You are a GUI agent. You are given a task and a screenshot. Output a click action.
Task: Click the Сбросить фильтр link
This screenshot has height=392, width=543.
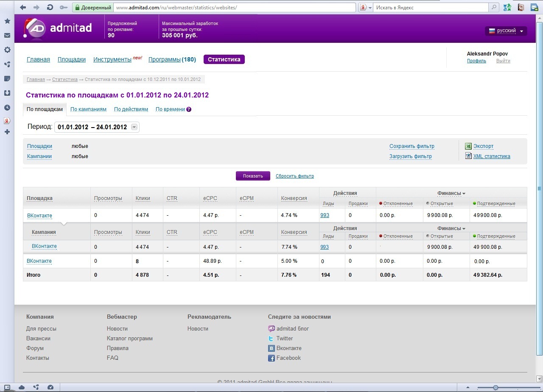[x=294, y=176]
